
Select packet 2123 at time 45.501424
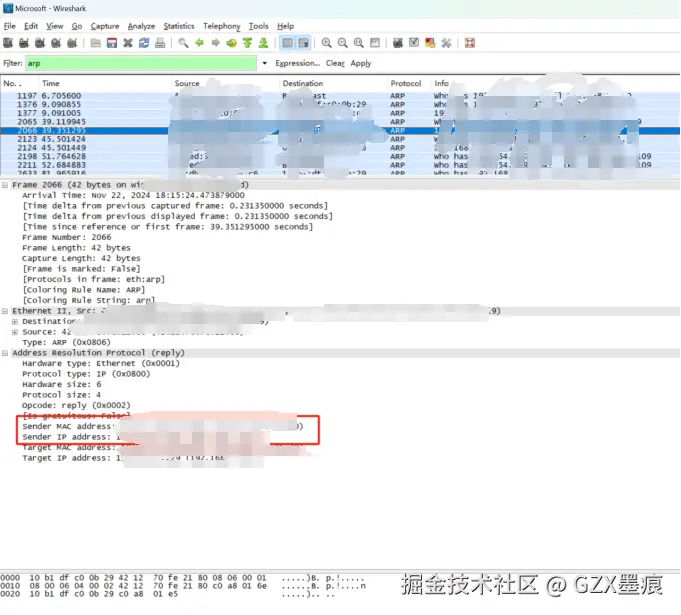tap(340, 139)
